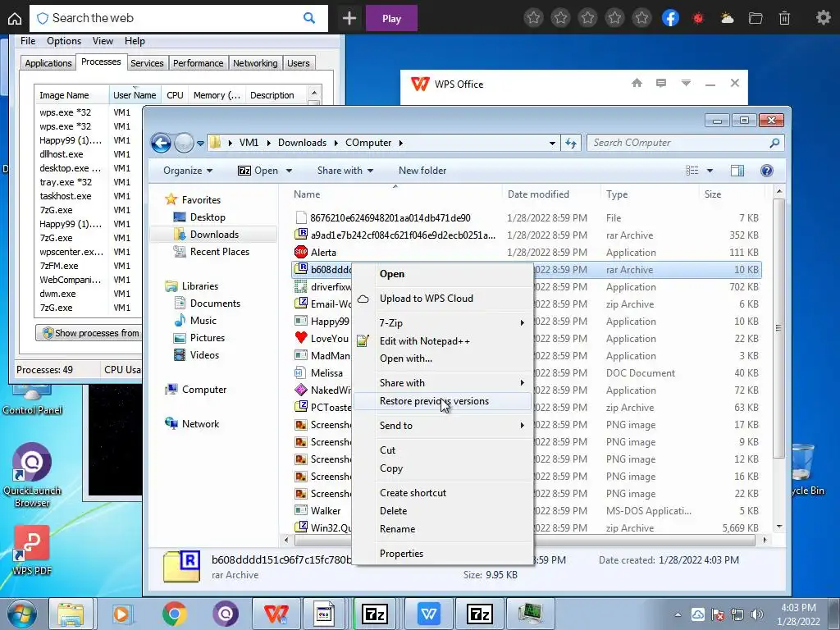
Task: Expand address bar history dropdown arrow
Action: point(552,143)
